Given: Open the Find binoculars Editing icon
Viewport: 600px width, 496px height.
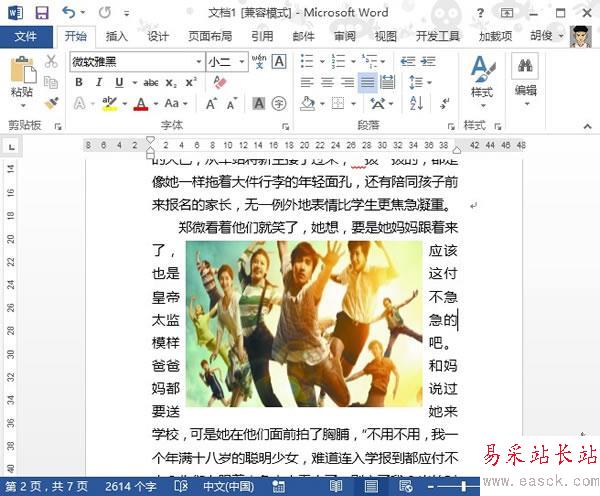Looking at the screenshot, I should (525, 65).
